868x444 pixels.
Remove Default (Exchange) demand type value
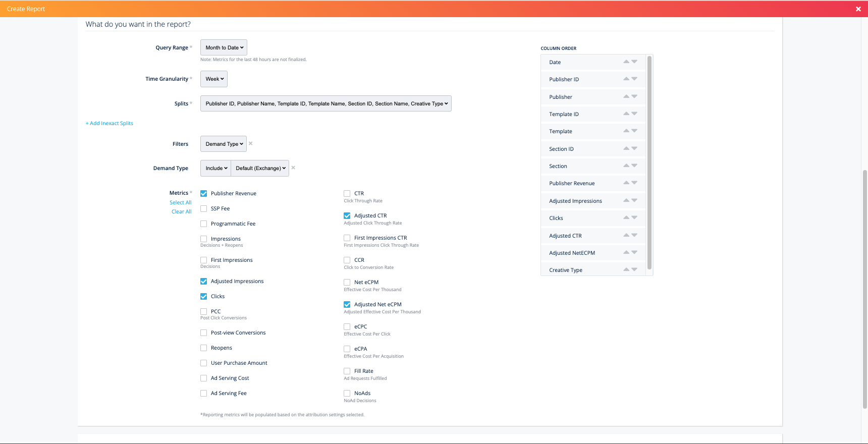[293, 168]
